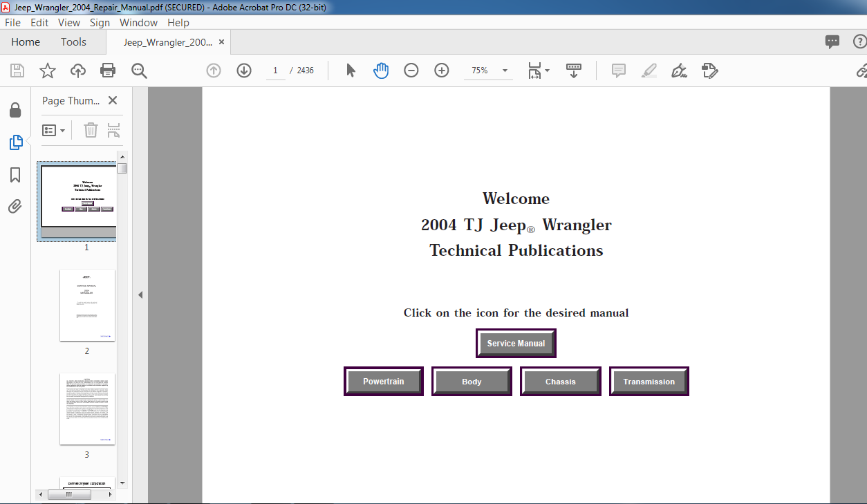Switch to the Home tab
The width and height of the screenshot is (867, 504).
tap(26, 42)
